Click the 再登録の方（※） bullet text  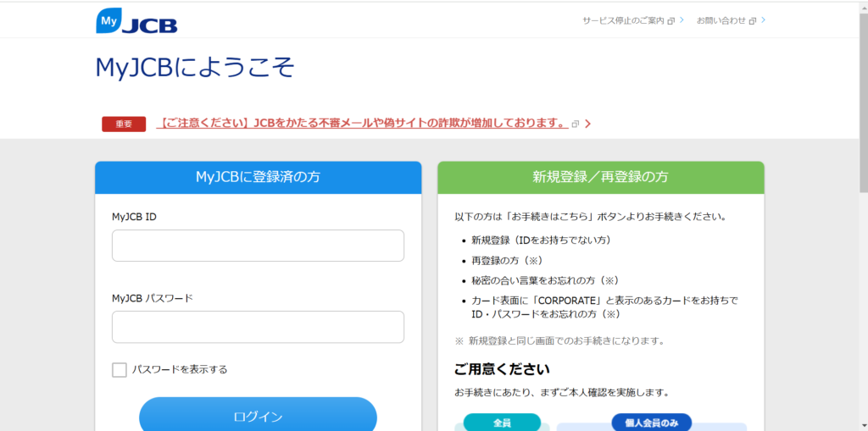point(507,260)
